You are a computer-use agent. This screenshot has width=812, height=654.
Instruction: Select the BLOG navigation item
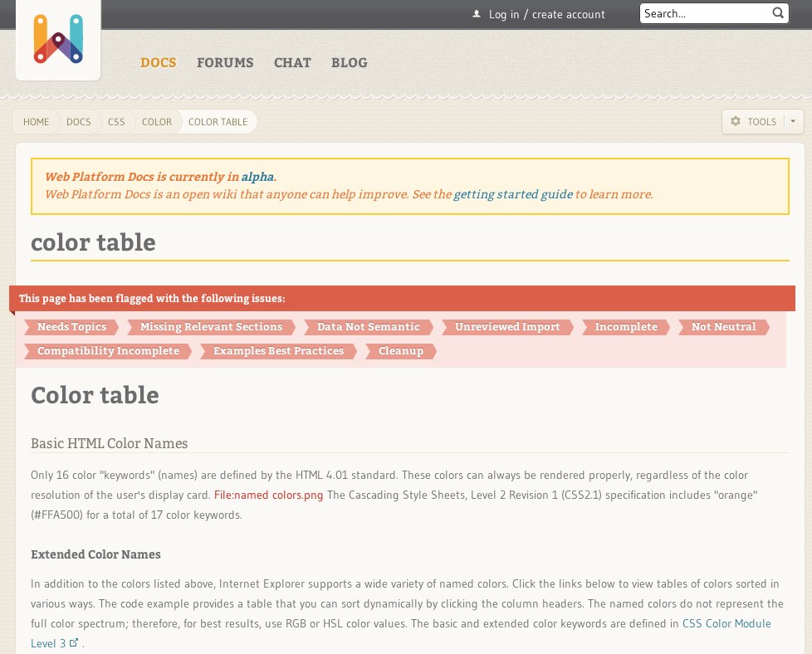click(350, 62)
